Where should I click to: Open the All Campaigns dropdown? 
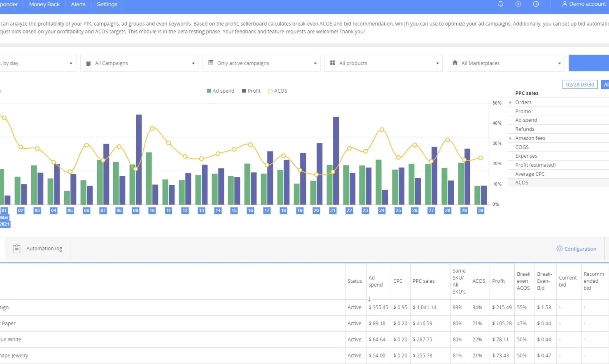139,63
